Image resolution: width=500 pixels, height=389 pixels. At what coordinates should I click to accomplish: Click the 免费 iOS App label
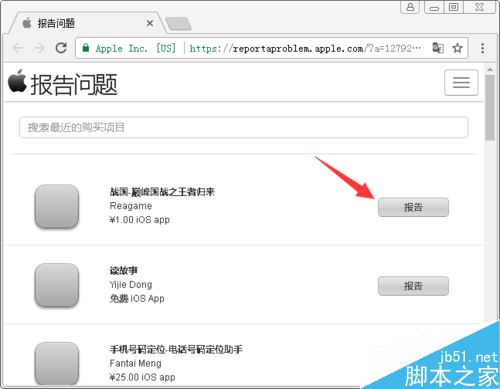click(137, 299)
